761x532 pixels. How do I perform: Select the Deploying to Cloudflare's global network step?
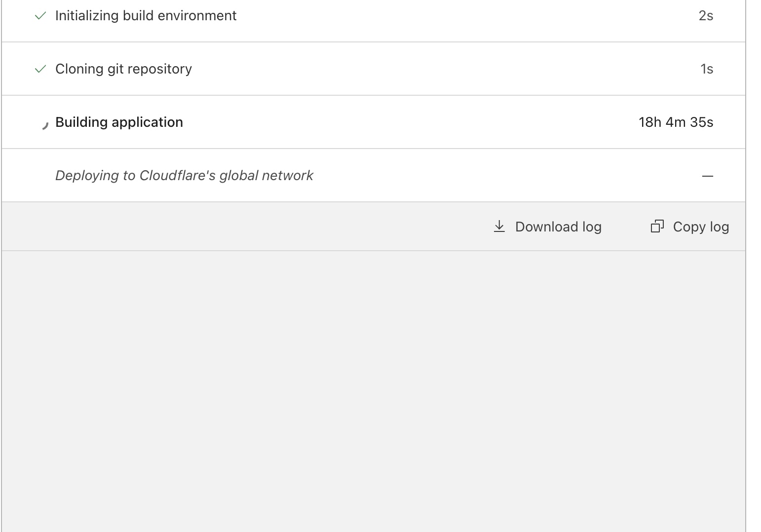click(x=184, y=176)
